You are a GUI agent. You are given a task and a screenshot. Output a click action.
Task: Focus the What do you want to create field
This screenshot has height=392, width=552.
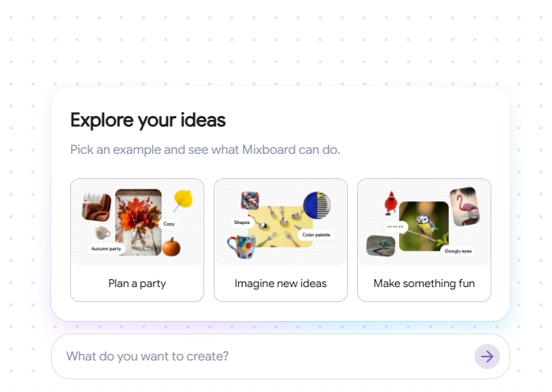(260, 357)
